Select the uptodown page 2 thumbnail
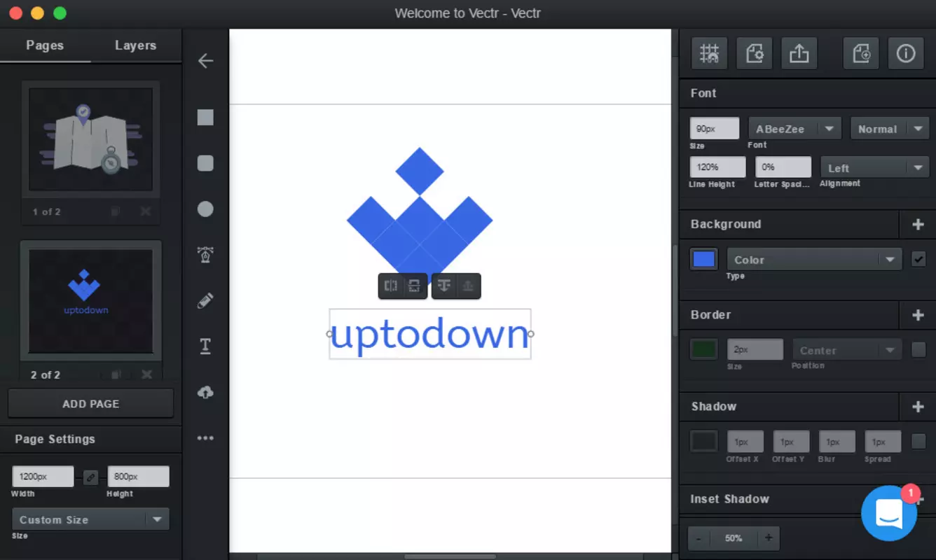936x560 pixels. pos(90,300)
